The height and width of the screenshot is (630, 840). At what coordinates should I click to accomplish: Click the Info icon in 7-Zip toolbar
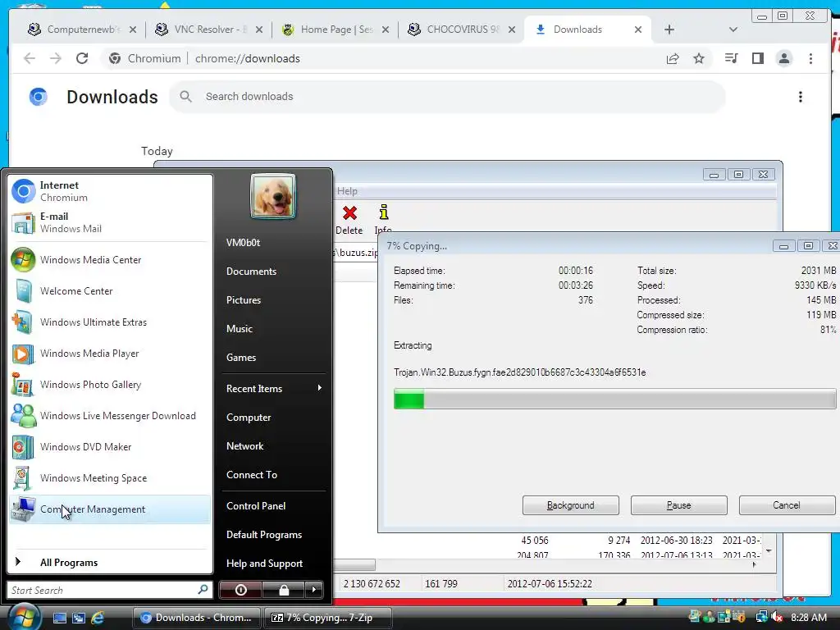(383, 220)
